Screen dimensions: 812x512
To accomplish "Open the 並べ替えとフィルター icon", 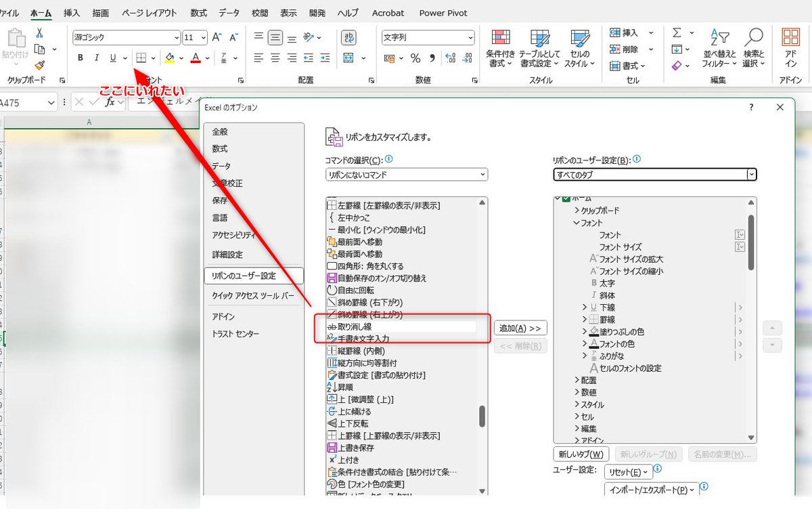I will [719, 48].
